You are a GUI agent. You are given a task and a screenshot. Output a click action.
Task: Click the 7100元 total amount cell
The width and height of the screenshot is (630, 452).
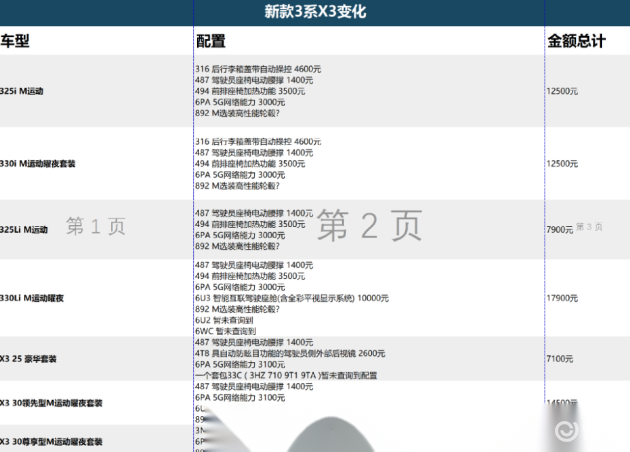tap(559, 359)
